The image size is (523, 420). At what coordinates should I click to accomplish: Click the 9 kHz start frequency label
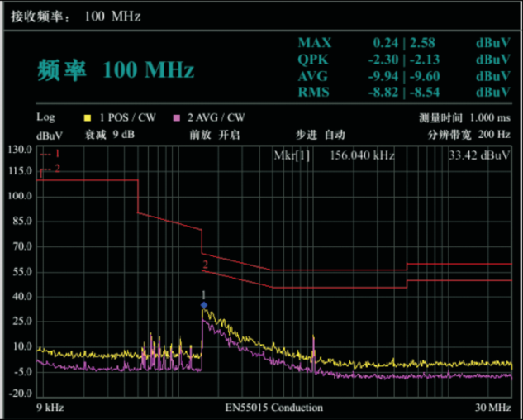pyautogui.click(x=50, y=408)
